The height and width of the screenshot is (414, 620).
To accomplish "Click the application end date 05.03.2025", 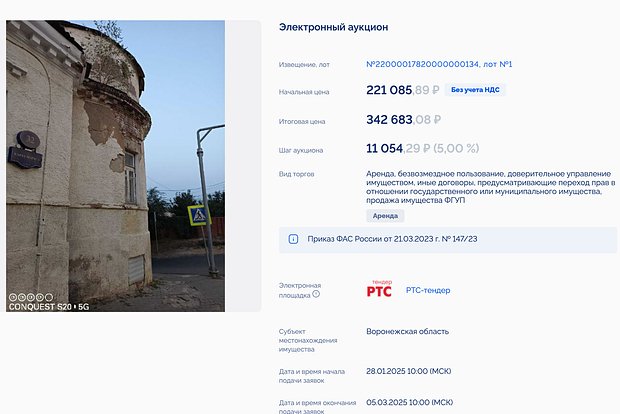I will coord(409,401).
